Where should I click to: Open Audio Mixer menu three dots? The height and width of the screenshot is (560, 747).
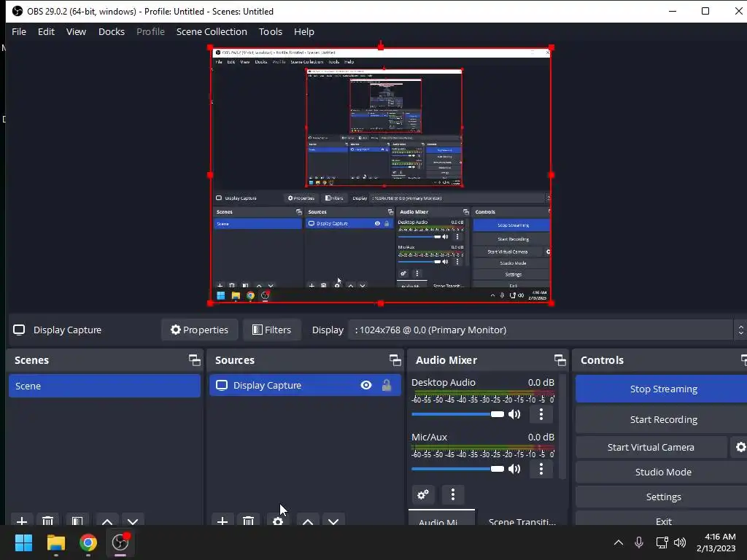pos(452,494)
